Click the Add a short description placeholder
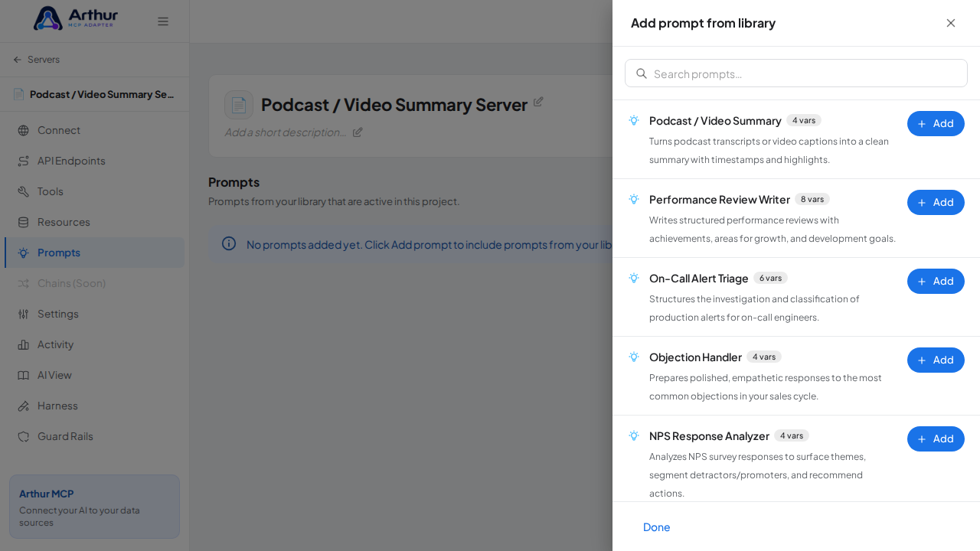This screenshot has height=551, width=980. 286,132
